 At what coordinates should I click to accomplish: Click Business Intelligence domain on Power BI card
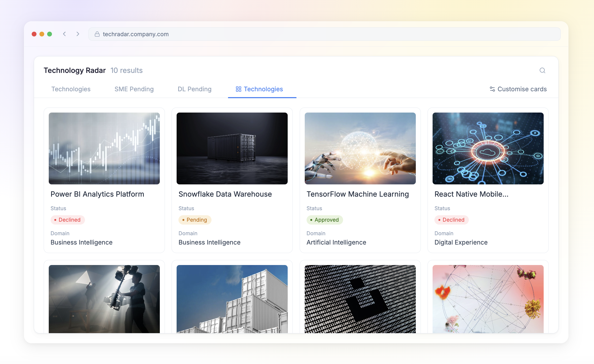[x=82, y=242]
